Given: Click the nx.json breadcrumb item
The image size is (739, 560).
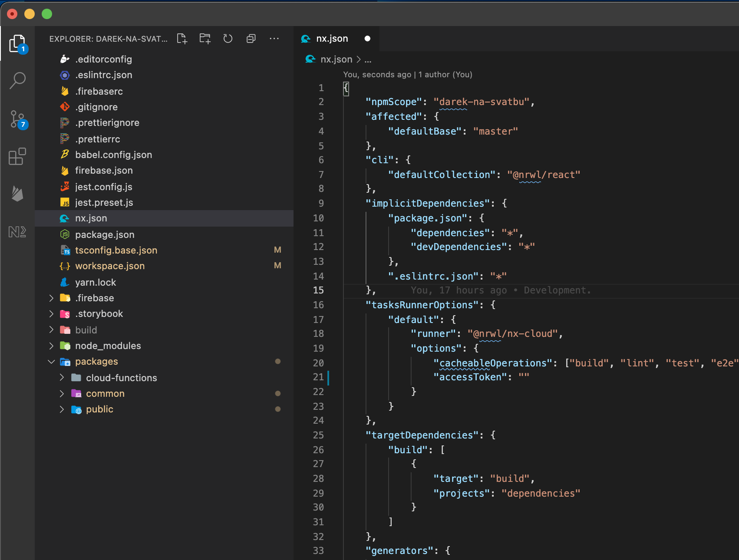Looking at the screenshot, I should click(336, 59).
